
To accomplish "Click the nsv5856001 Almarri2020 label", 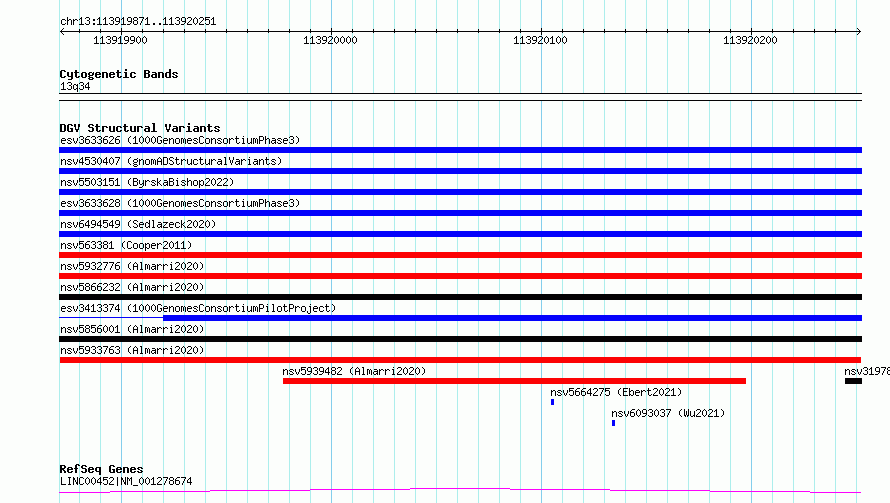I will 132,329.
